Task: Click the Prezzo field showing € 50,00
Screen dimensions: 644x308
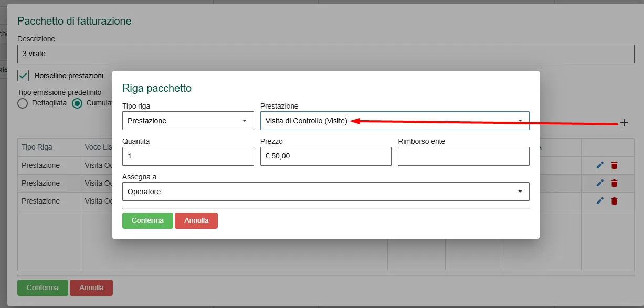Action: tap(326, 156)
